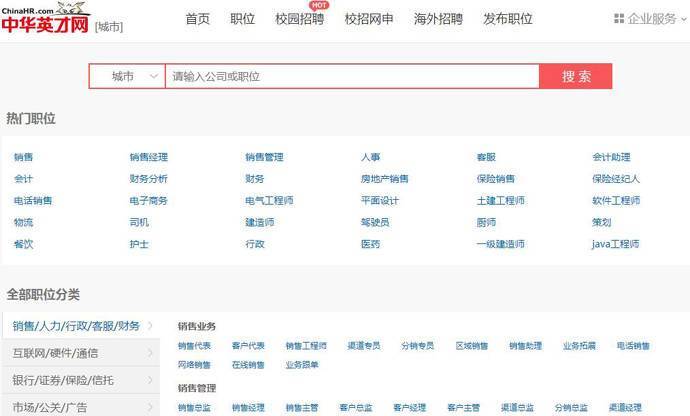Open the java工程师 hot job link
The image size is (690, 416).
click(x=616, y=244)
